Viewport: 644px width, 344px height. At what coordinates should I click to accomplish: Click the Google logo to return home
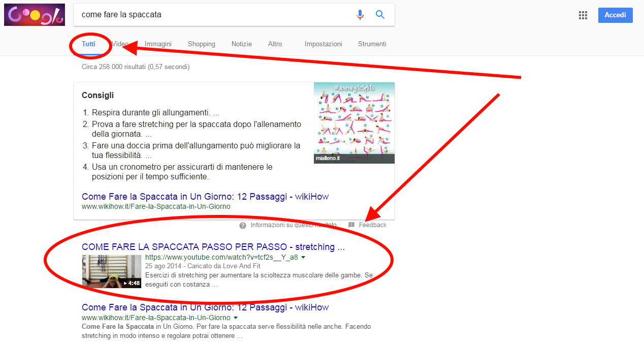[x=34, y=14]
